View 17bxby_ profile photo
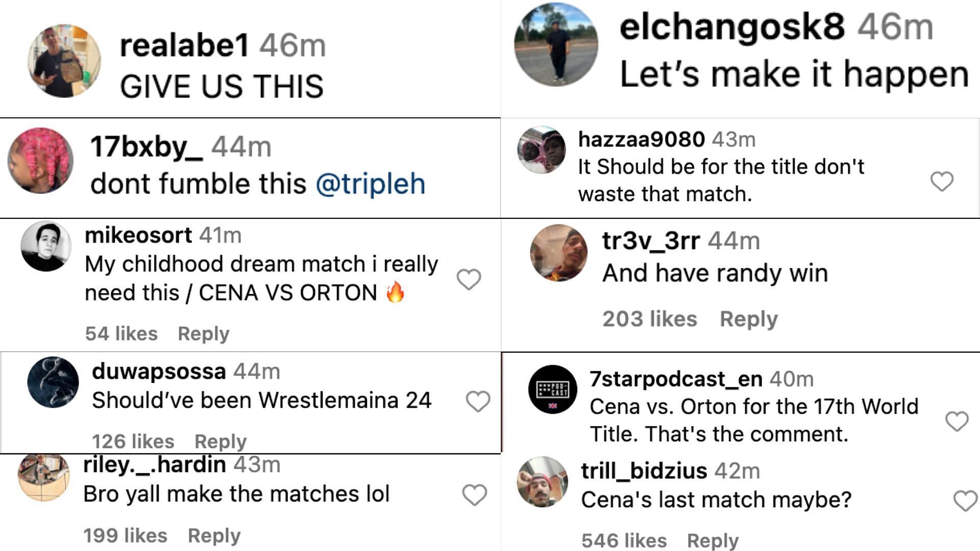Screen dimensions: 980x551 point(40,160)
